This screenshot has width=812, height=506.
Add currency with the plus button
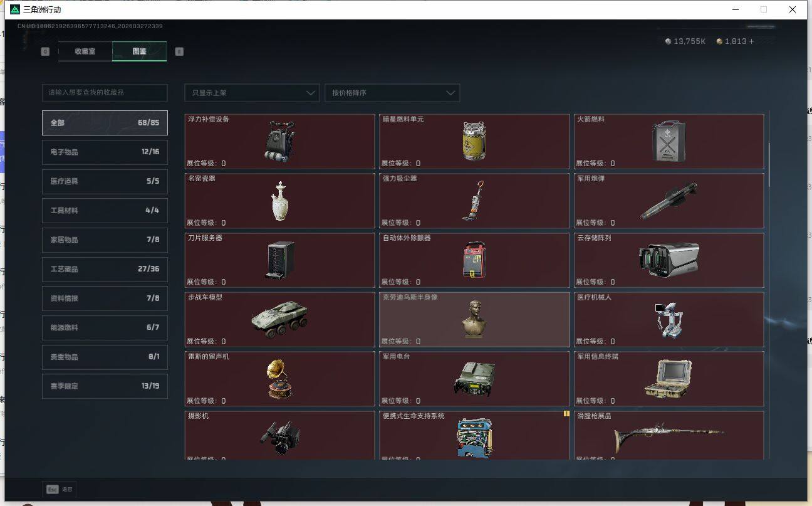click(x=751, y=41)
